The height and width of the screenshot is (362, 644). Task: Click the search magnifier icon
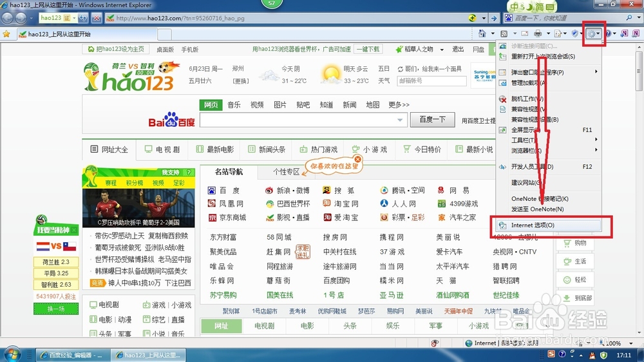pyautogui.click(x=629, y=18)
